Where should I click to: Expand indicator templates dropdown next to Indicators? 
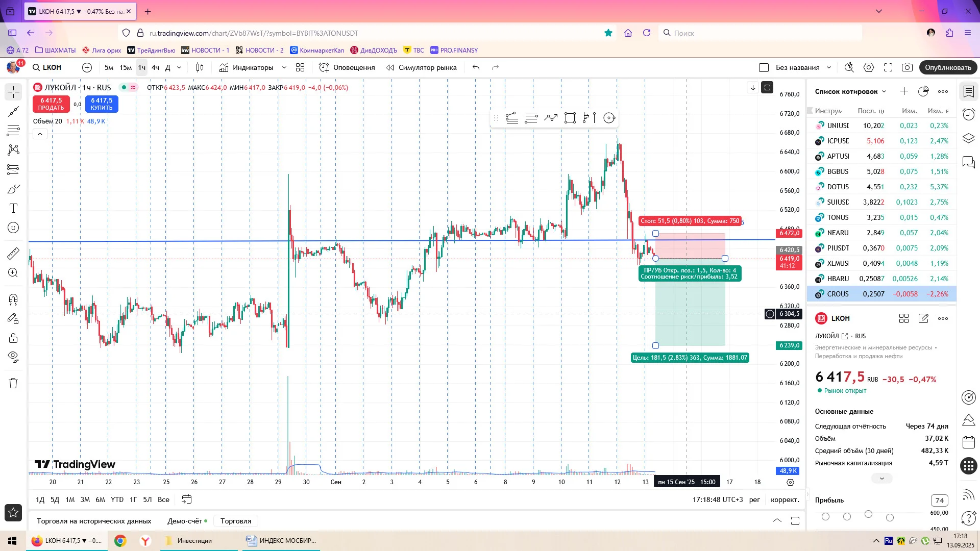point(284,67)
